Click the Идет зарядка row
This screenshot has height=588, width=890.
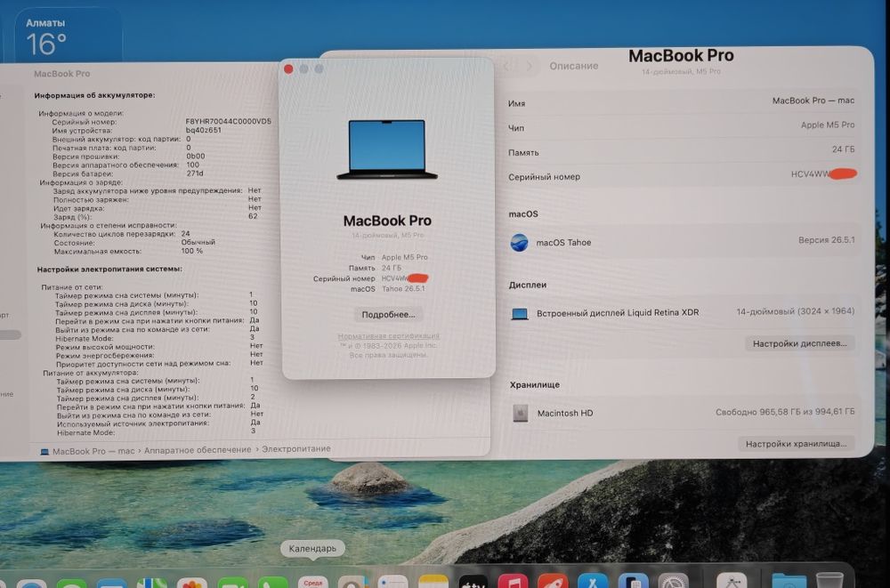coord(158,208)
